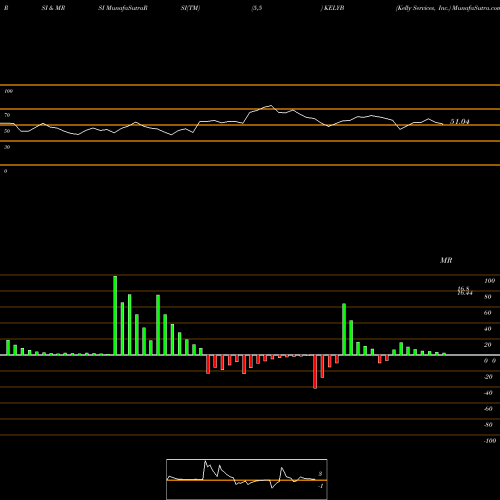This screenshot has height=500, width=500.
Task: Click the deepest red bar in MR histogram
Action: (315, 372)
